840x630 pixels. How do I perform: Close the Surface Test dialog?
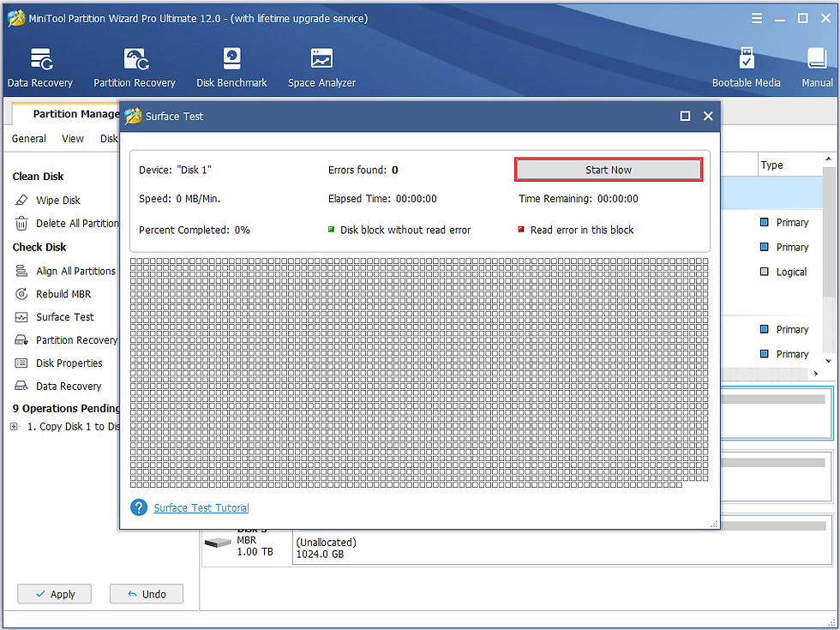tap(708, 116)
